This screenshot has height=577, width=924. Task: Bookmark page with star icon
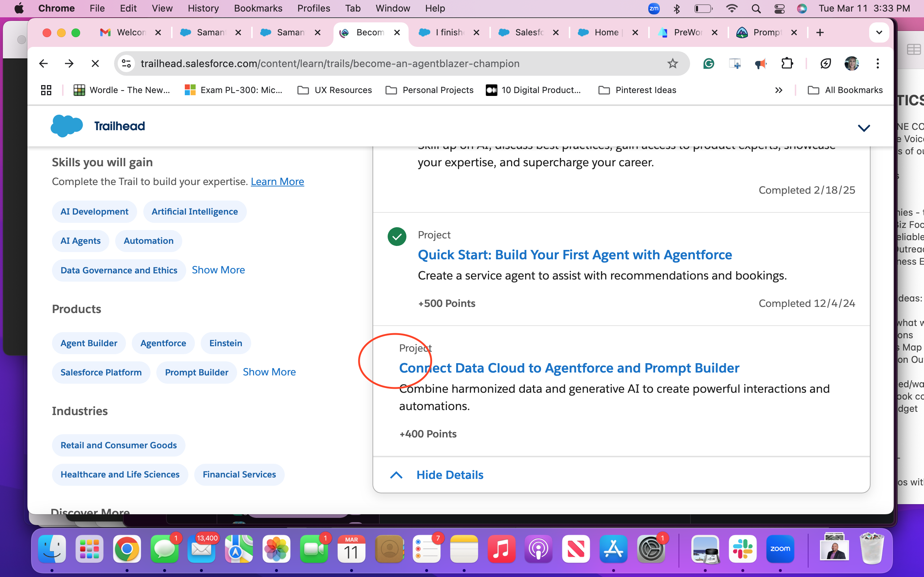click(x=672, y=63)
